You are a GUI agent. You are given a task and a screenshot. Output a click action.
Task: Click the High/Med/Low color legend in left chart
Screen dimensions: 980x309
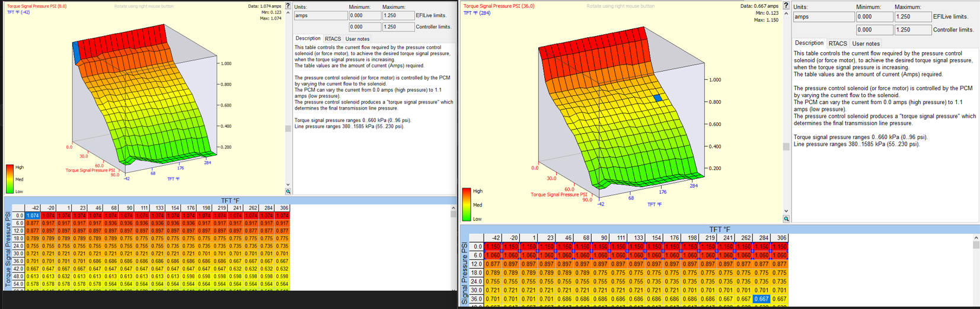point(9,179)
